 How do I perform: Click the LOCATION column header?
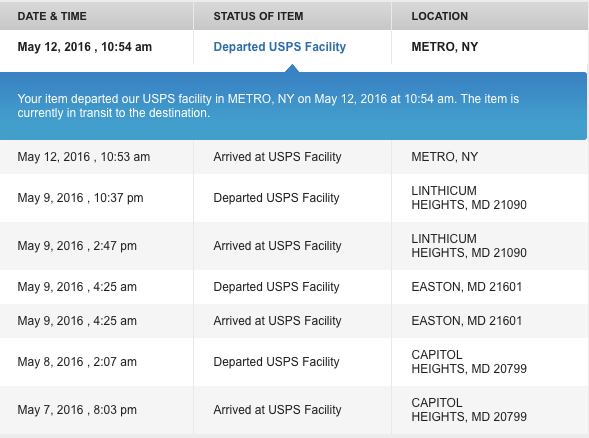[439, 16]
